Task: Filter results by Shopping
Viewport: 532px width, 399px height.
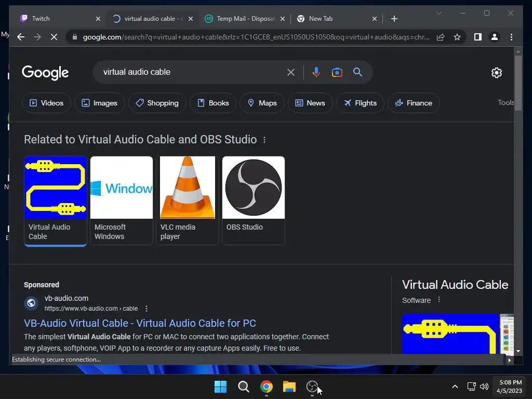Action: pyautogui.click(x=157, y=103)
